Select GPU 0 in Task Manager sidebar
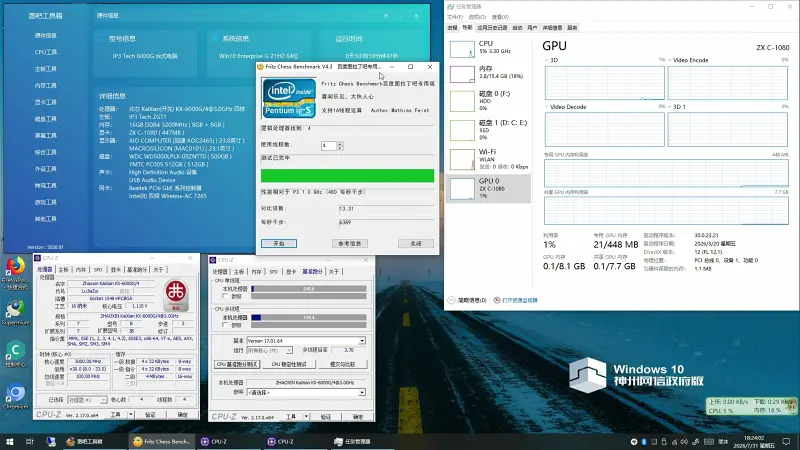800x450 pixels. coord(488,188)
